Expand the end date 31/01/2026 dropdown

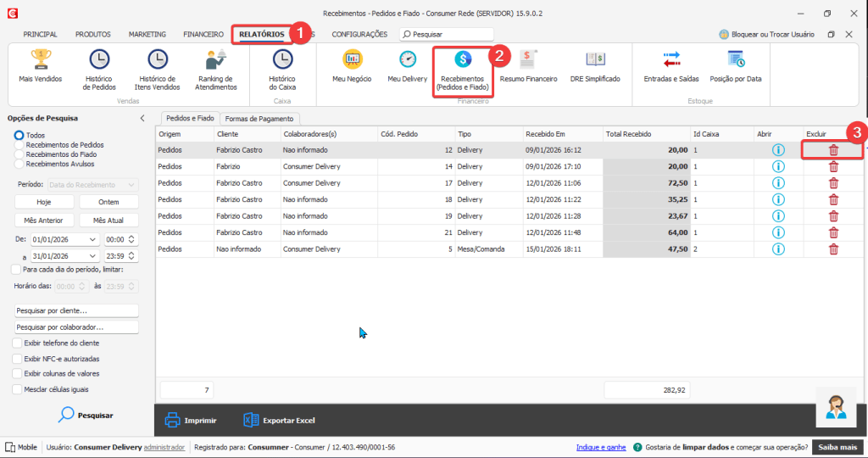(x=92, y=256)
